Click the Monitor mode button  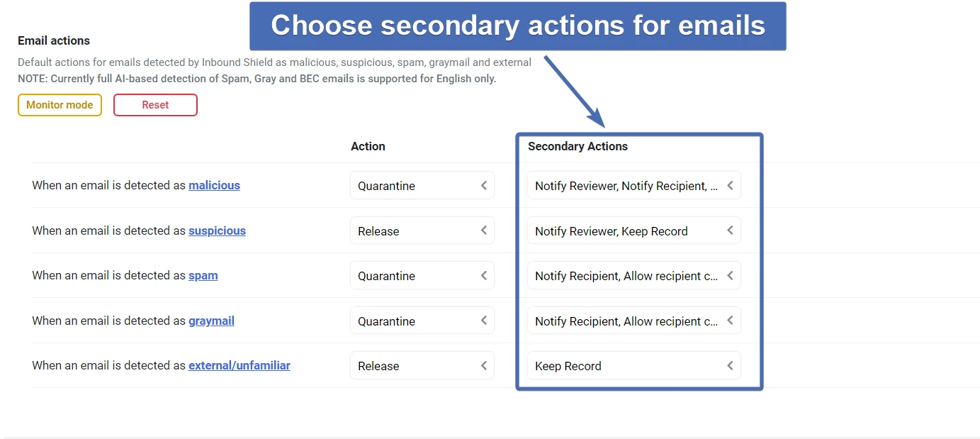60,105
